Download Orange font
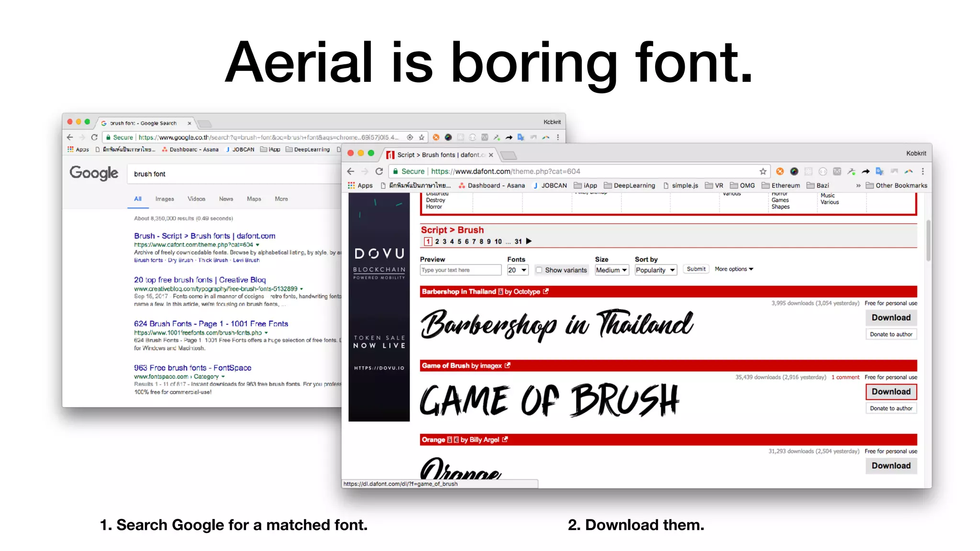The width and height of the screenshot is (980, 551). coord(891,466)
